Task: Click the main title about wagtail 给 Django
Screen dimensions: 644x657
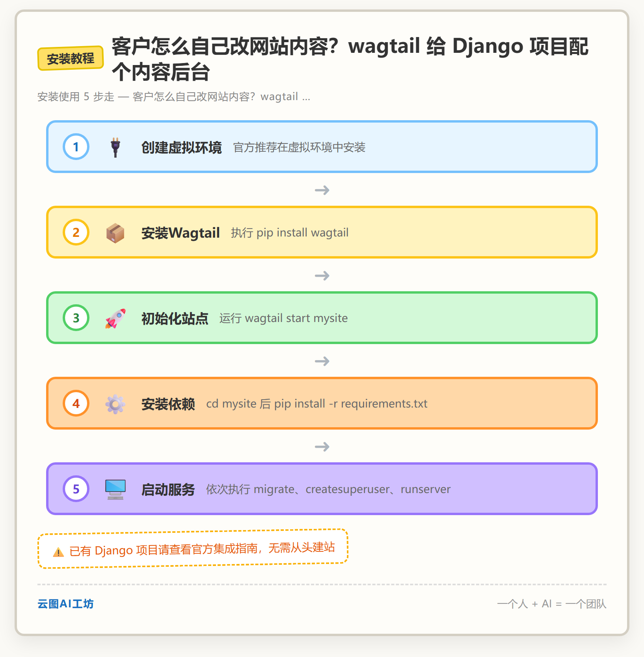Action: coord(350,59)
